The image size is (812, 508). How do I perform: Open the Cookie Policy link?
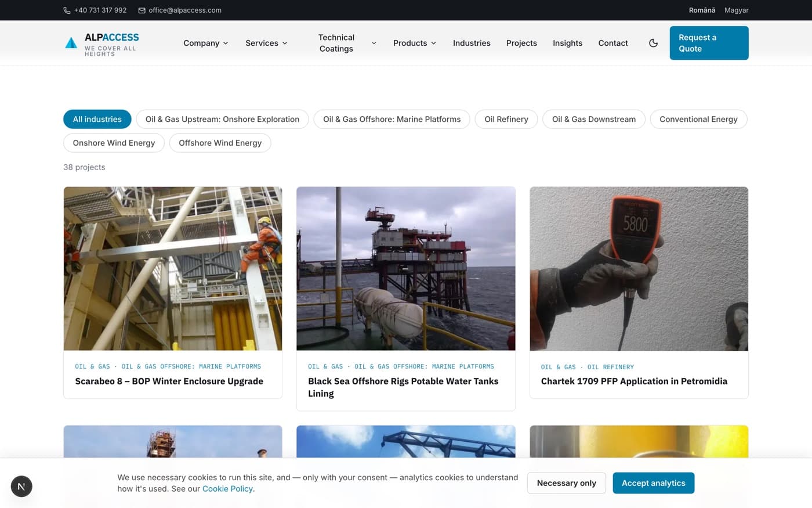coord(227,489)
